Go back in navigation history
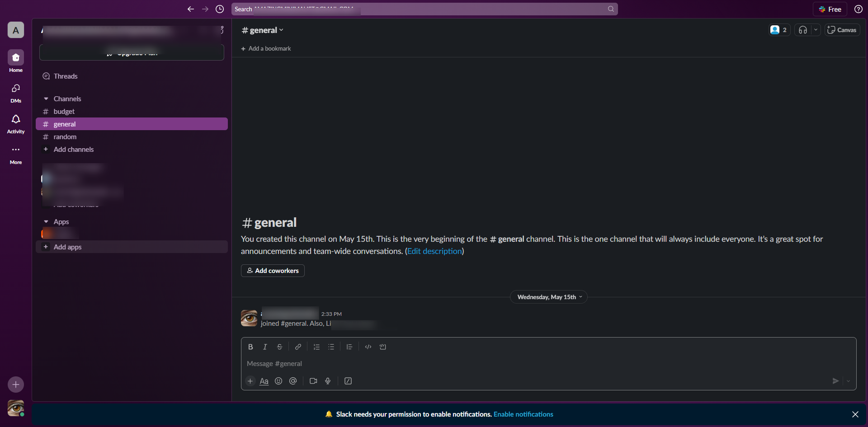This screenshot has height=427, width=868. [191, 9]
